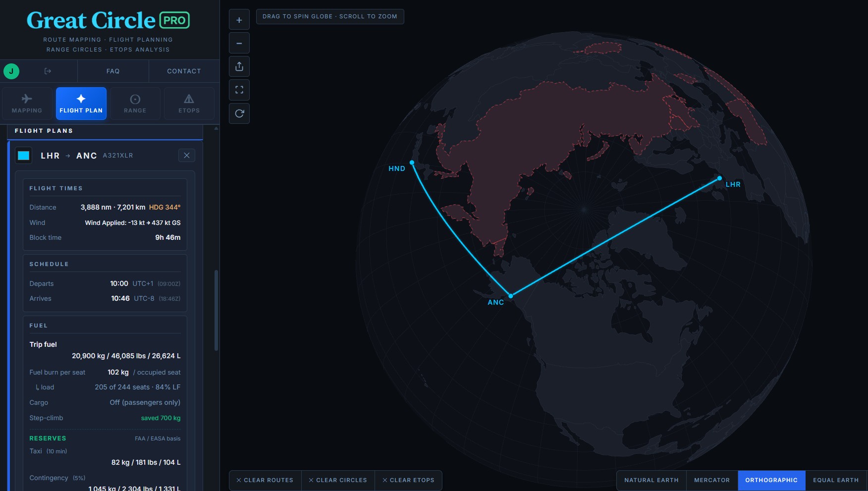Click Clear ETOPS button

[x=408, y=480]
